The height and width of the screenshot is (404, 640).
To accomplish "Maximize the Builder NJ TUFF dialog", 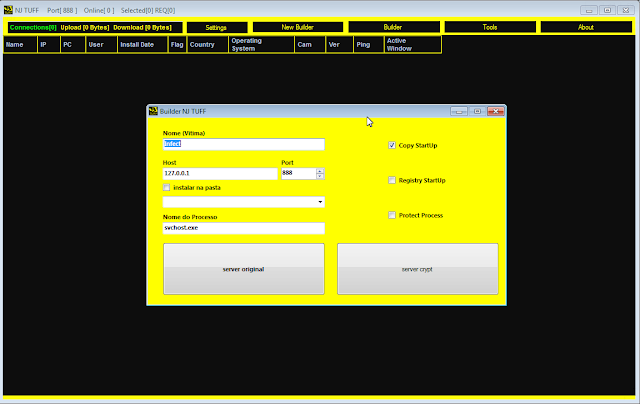I will click(477, 111).
